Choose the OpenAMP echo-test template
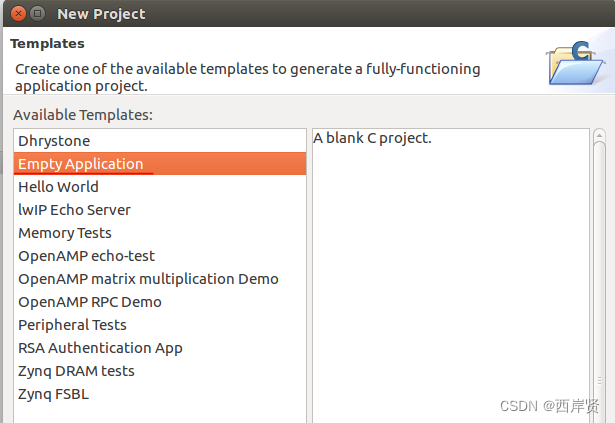Viewport: 615px width, 423px height. pos(86,256)
